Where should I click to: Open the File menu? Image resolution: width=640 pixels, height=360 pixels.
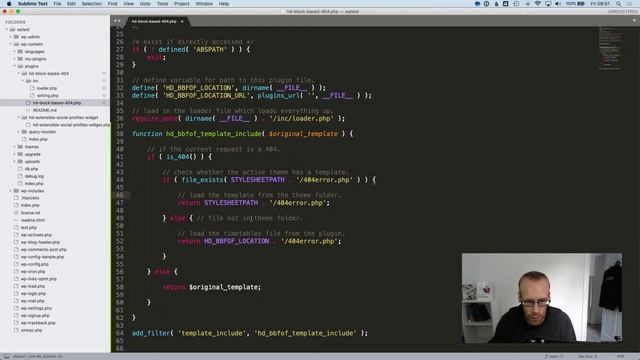coord(58,4)
